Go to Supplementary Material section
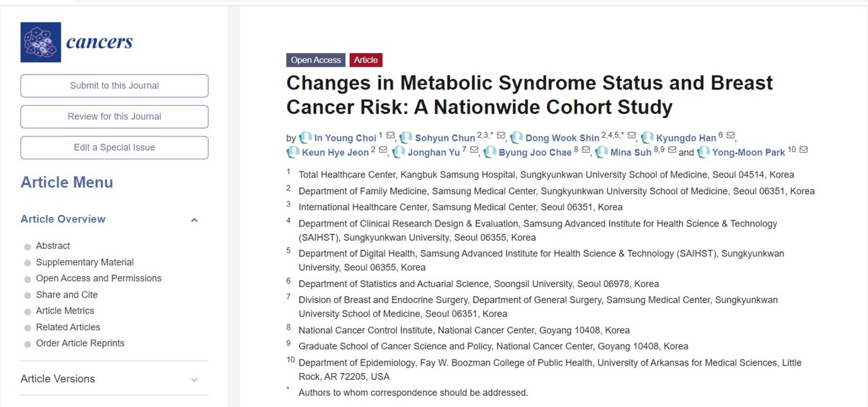 (x=85, y=262)
